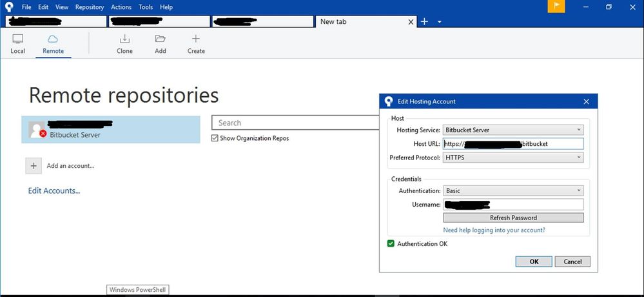Switch to the second redacted repository tab

[x=159, y=22]
